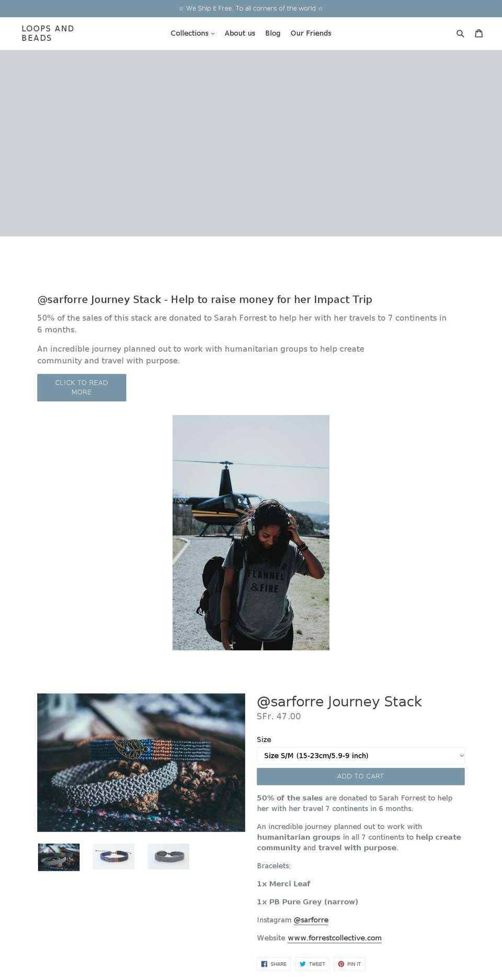Open the search magnifier icon

(x=460, y=33)
